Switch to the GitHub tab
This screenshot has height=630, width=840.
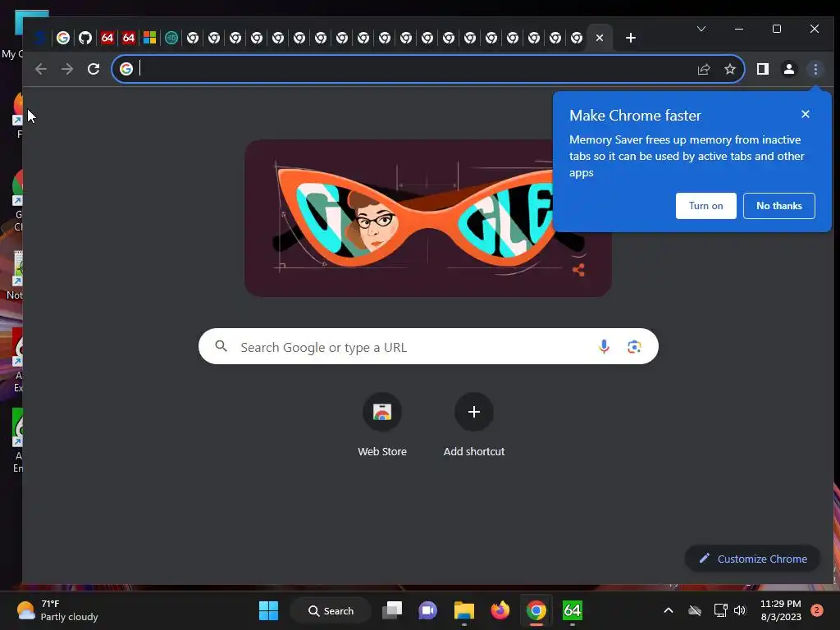click(84, 38)
